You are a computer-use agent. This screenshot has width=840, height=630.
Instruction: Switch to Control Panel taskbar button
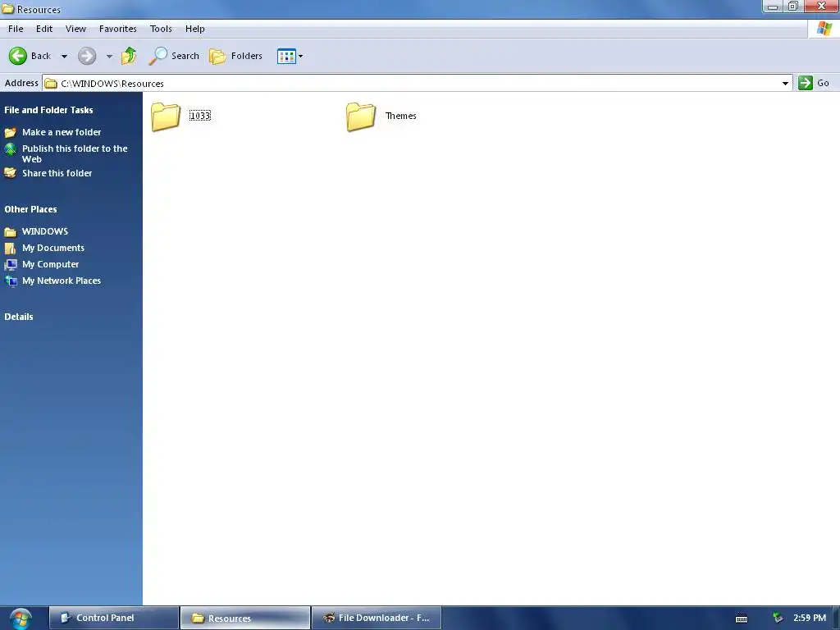coord(113,619)
